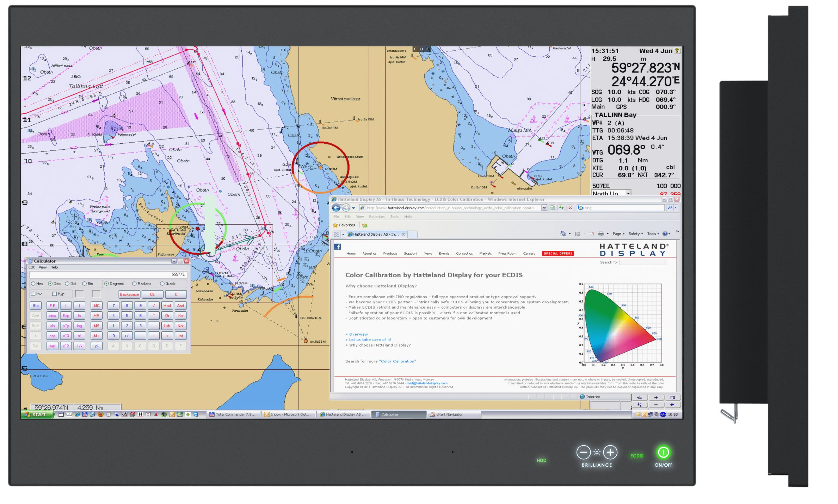The height and width of the screenshot is (504, 838).
Task: Click the Facebook icon on Hatteland page
Action: [337, 247]
